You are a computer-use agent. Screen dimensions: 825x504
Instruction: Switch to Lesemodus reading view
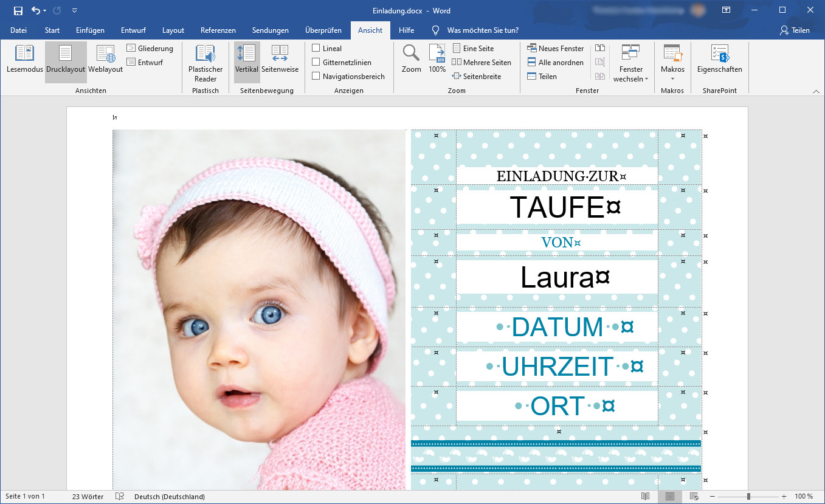(x=24, y=60)
